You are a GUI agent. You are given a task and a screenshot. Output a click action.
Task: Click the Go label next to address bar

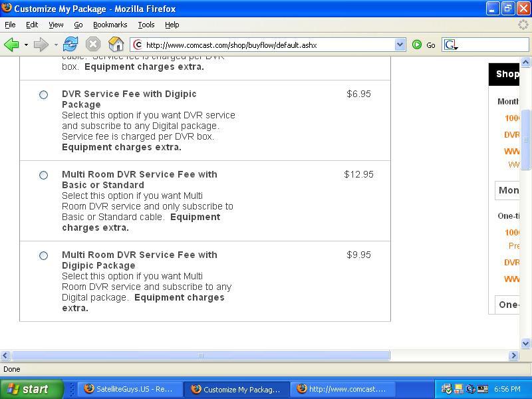click(430, 45)
